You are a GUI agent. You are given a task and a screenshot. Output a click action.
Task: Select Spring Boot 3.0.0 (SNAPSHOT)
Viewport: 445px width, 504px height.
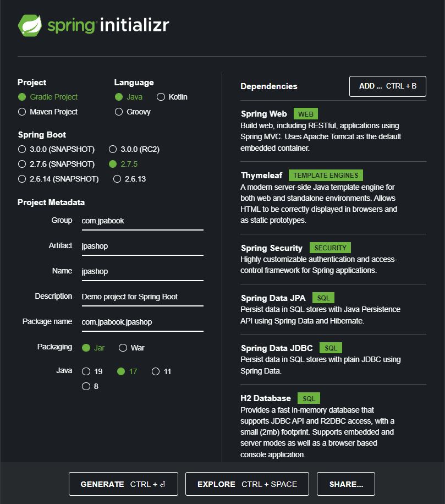(x=22, y=149)
